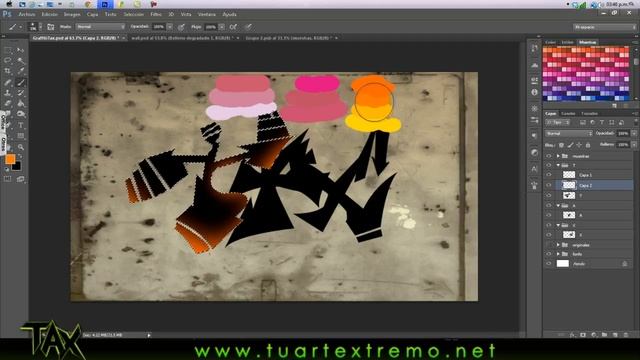Toggle pressure for size icon
This screenshot has height=360, width=640.
click(248, 27)
